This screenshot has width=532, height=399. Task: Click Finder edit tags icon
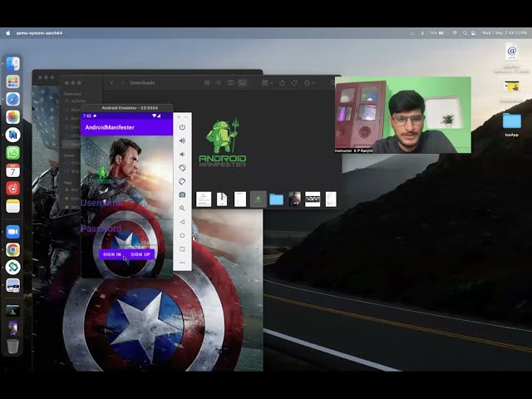tap(294, 83)
